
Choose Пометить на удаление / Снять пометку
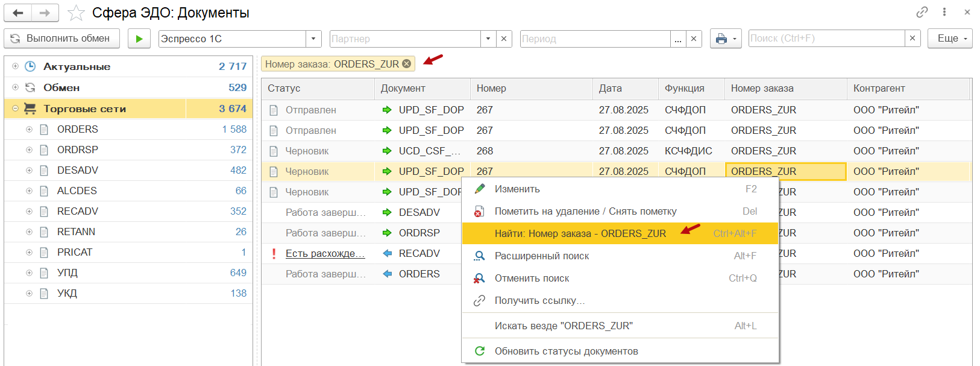coord(620,211)
